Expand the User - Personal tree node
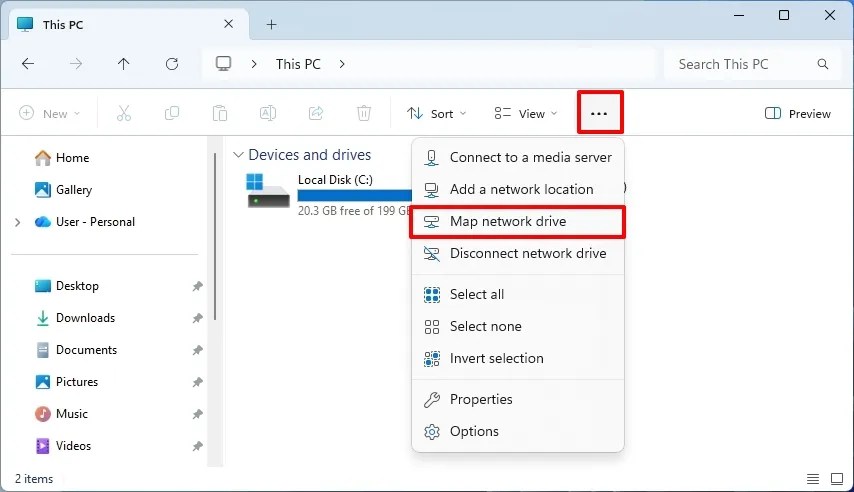The height and width of the screenshot is (492, 854). tap(17, 222)
